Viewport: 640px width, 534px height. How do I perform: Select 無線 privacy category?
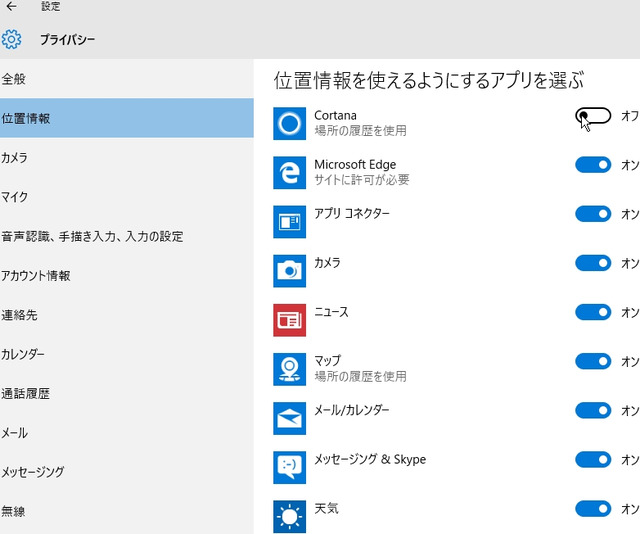(127, 511)
